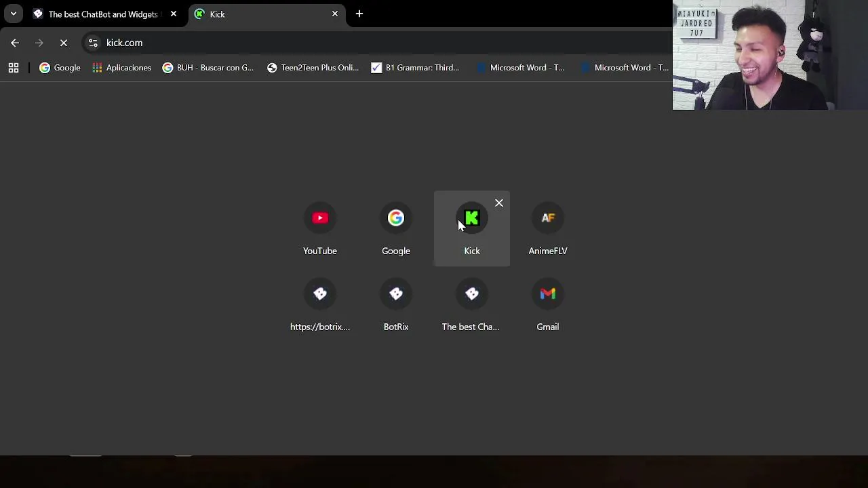Close The best ChatBot and Widgets tab
Screen dimensions: 868x488
click(x=174, y=14)
